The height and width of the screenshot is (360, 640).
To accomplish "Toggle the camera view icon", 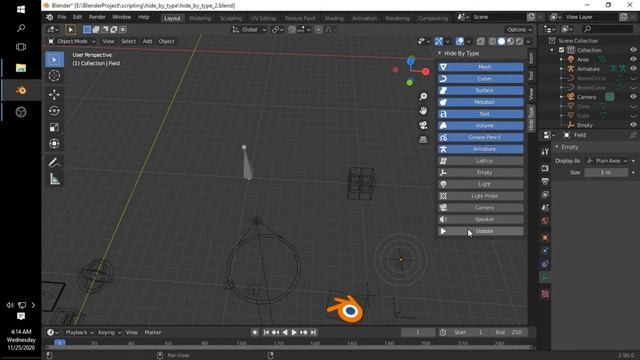I will 423,125.
